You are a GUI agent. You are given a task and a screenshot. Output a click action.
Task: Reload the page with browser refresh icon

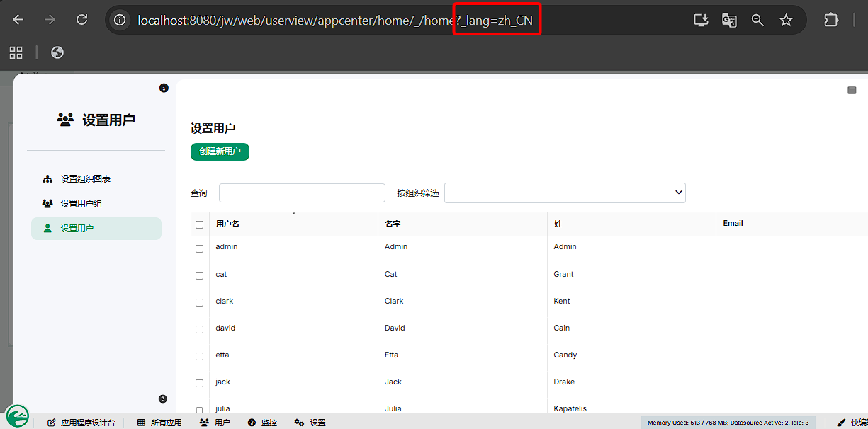82,20
